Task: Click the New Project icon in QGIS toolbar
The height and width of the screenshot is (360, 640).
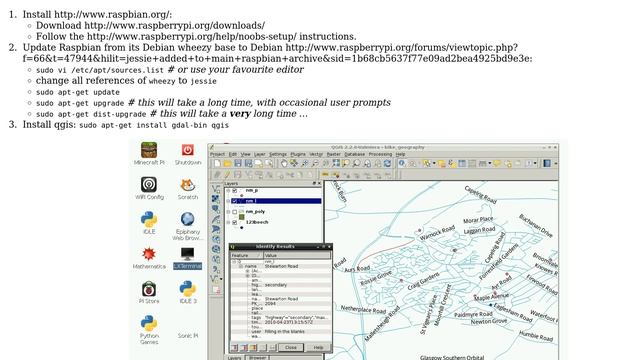Action: (x=217, y=163)
